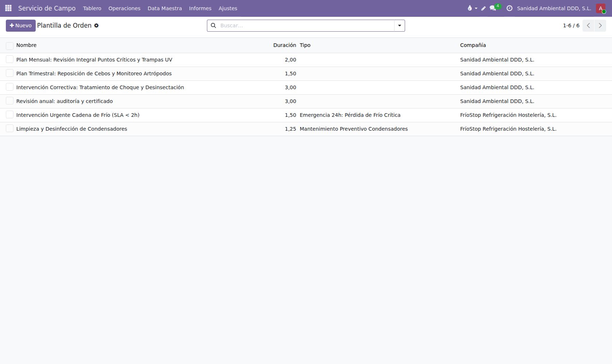
Task: Open the Ajustes menu
Action: pos(228,8)
